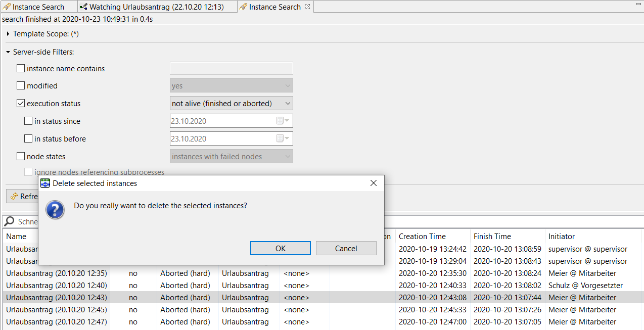The height and width of the screenshot is (330, 644).
Task: Open the instances with failed nodes dropdown
Action: pyautogui.click(x=232, y=157)
